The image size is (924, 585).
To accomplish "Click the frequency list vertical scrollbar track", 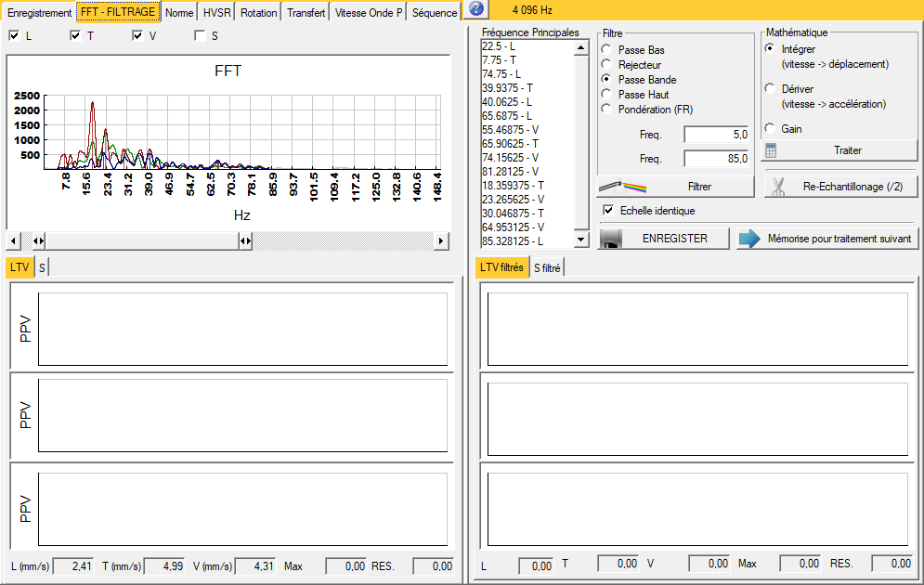I will (581, 141).
